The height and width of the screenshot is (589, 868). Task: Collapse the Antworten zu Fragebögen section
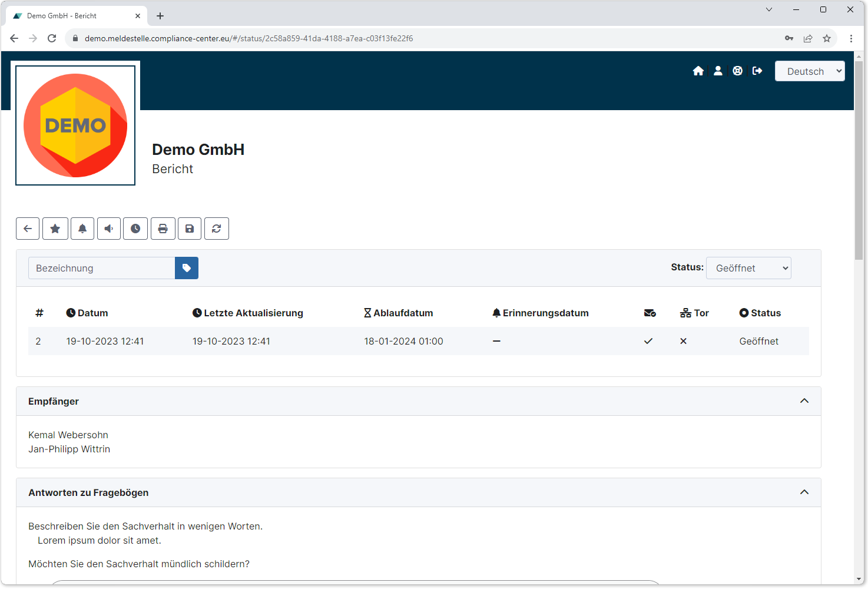tap(804, 492)
